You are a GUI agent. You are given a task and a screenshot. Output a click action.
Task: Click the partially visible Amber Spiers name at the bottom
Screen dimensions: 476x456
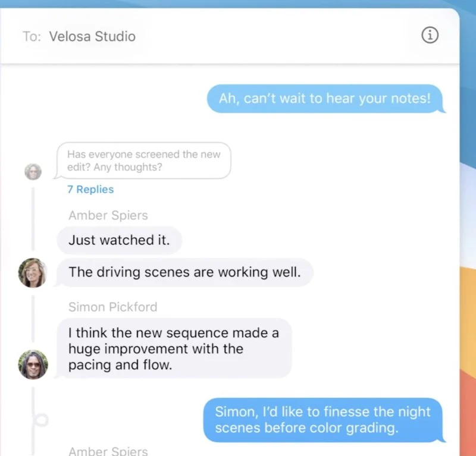coord(108,451)
